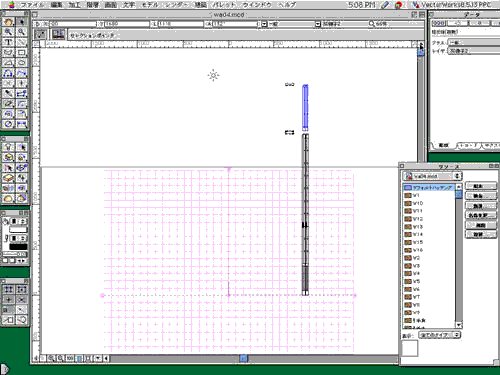Open the wa04.mcd file popup in Resources
This screenshot has width=500, height=375.
[x=432, y=176]
